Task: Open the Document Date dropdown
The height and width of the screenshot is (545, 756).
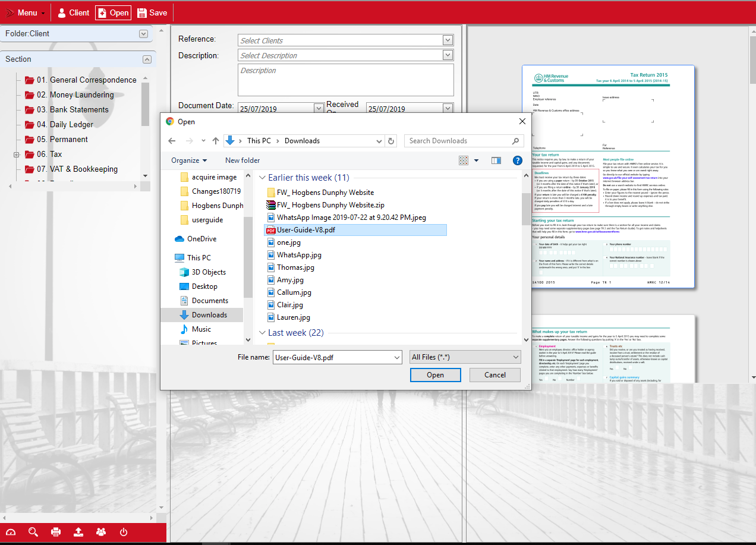Action: (x=319, y=109)
